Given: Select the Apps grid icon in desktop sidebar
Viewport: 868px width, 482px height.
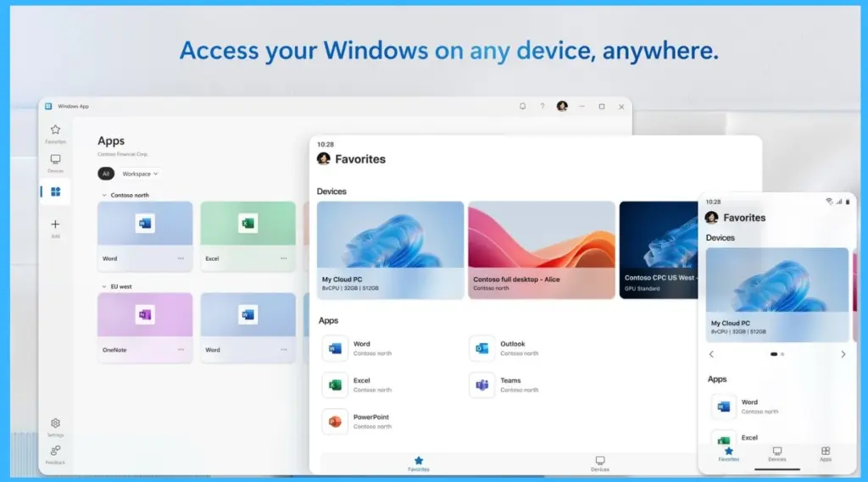Looking at the screenshot, I should (x=55, y=192).
